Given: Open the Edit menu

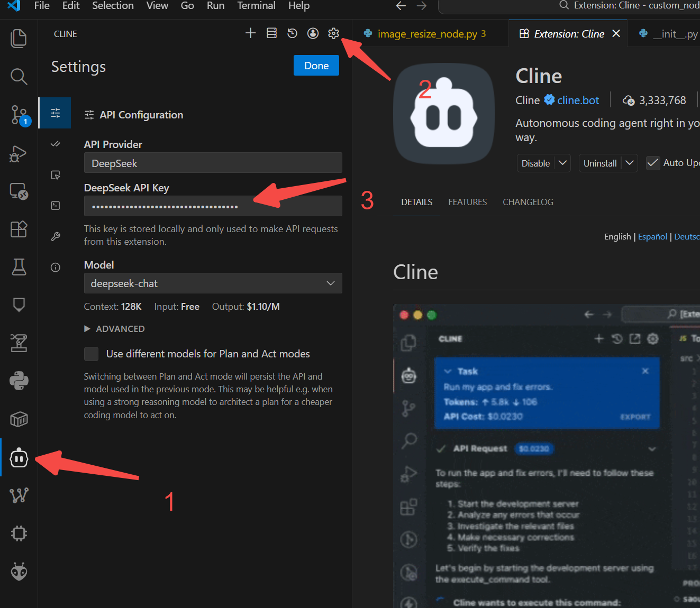Looking at the screenshot, I should (x=71, y=6).
